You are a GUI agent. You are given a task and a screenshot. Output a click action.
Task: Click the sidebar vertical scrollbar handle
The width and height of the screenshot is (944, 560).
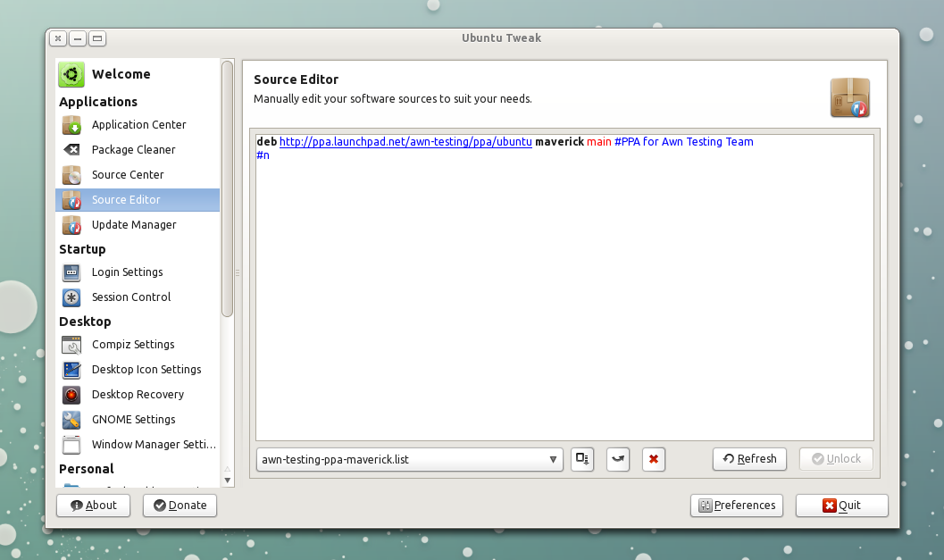(227, 188)
